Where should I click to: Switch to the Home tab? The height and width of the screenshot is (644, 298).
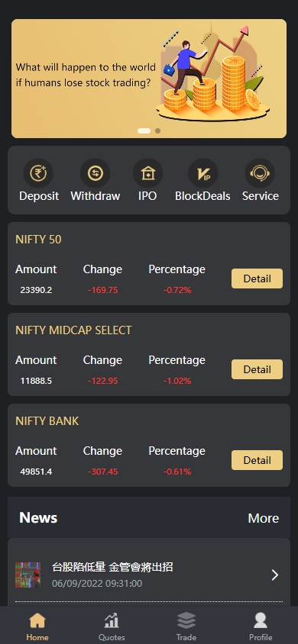tap(37, 626)
